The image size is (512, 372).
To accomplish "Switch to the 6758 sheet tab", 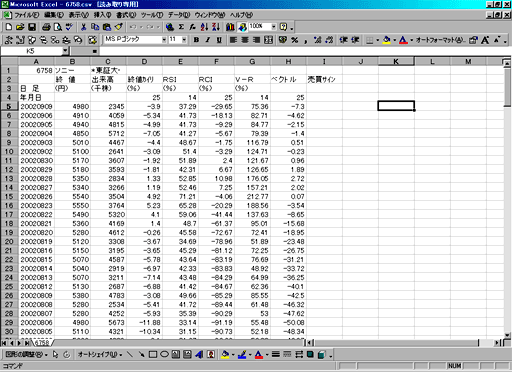I will (42, 343).
